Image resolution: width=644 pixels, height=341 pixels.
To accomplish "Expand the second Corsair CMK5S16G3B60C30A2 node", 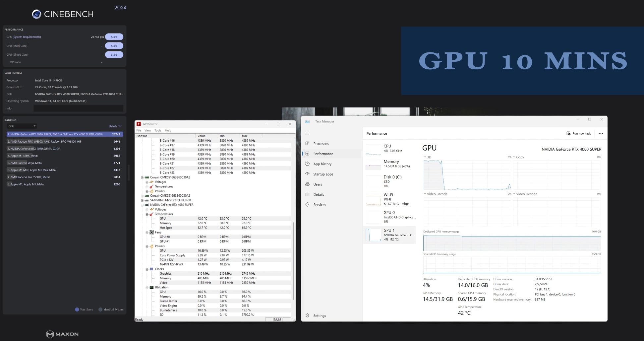I will [x=142, y=196].
